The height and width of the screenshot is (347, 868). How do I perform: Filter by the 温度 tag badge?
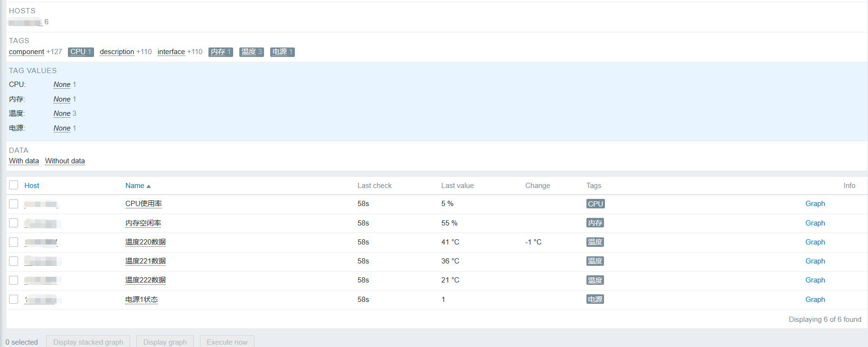pyautogui.click(x=251, y=52)
